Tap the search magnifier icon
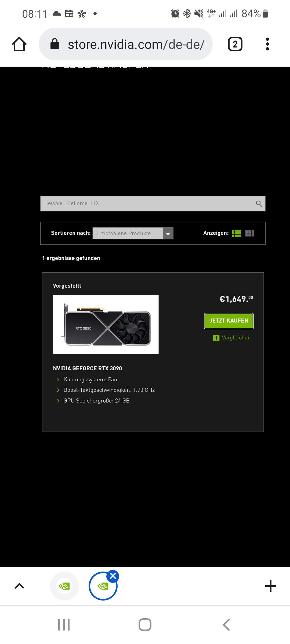 259,204
